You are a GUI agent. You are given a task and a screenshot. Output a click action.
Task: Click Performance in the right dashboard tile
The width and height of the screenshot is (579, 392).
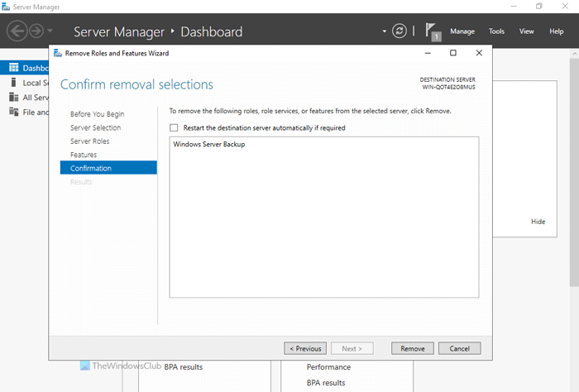[x=328, y=367]
